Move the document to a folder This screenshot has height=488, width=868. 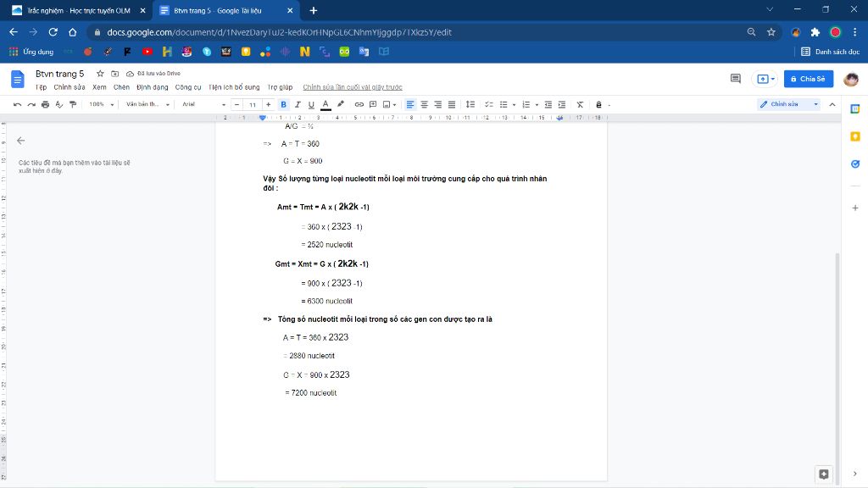[114, 74]
